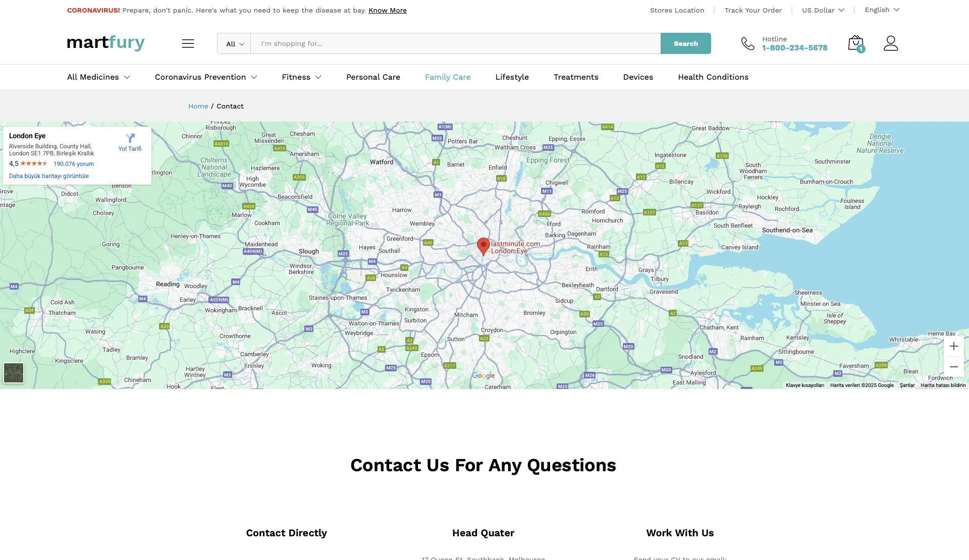Open the user account icon

pyautogui.click(x=891, y=43)
